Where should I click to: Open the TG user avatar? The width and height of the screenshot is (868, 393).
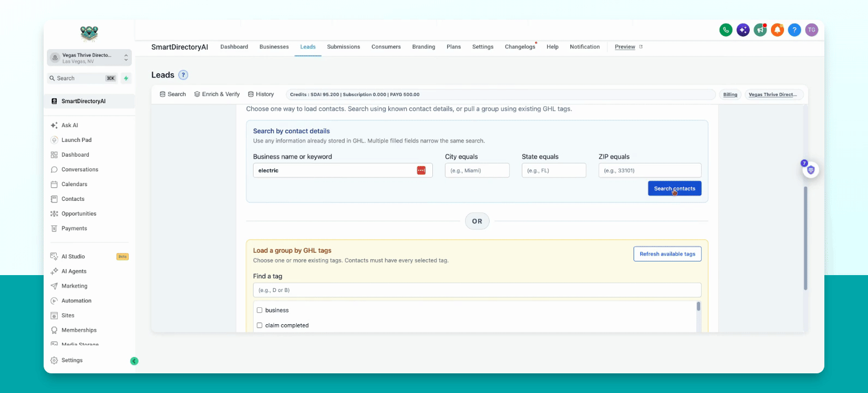(812, 30)
